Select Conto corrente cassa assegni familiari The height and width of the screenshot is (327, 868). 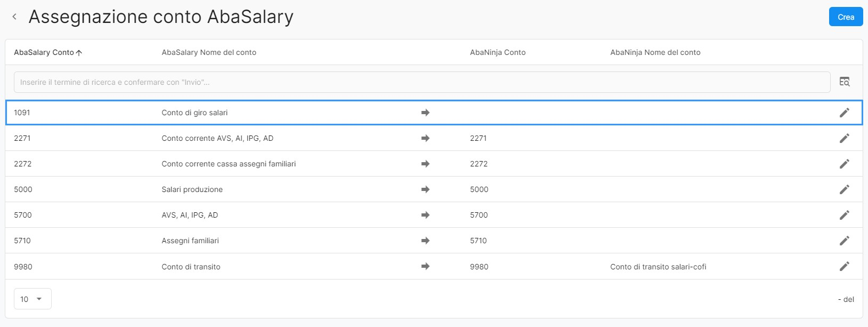click(229, 164)
